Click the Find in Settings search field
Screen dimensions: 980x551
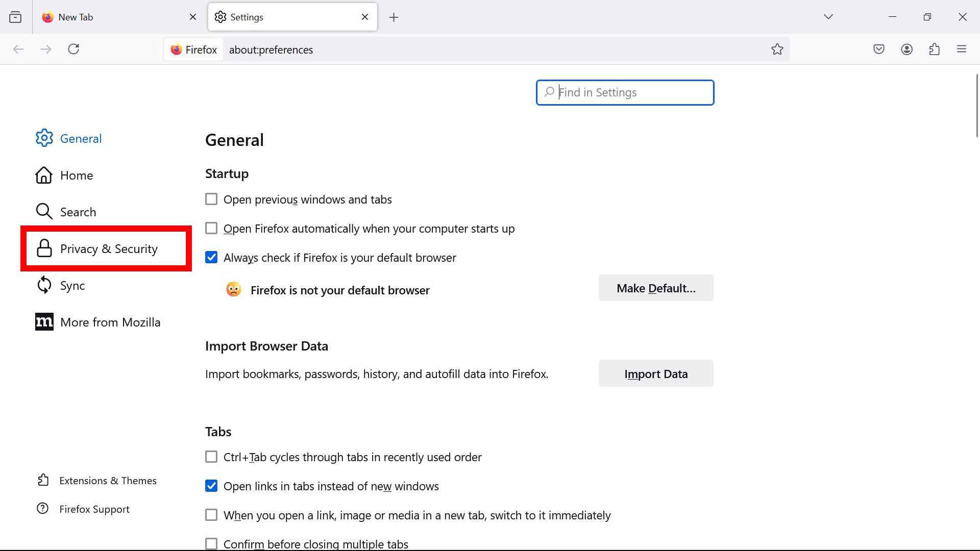624,92
